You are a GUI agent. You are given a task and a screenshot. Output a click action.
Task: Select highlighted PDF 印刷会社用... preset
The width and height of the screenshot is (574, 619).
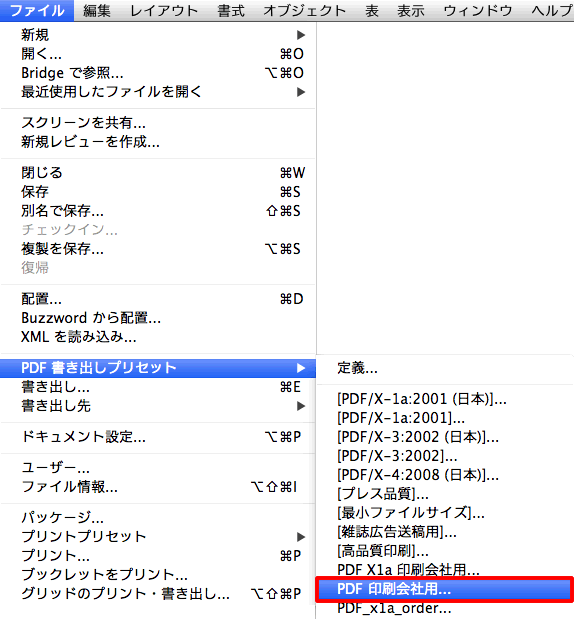tap(445, 589)
